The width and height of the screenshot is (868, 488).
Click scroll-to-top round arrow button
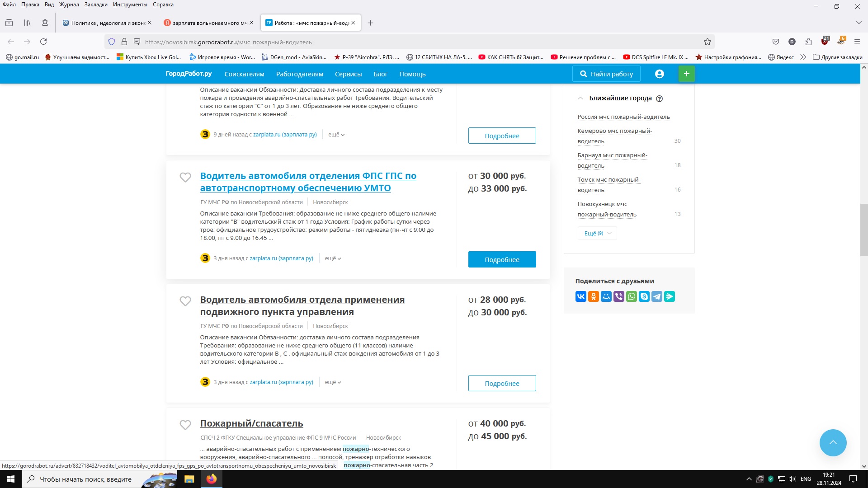click(833, 443)
